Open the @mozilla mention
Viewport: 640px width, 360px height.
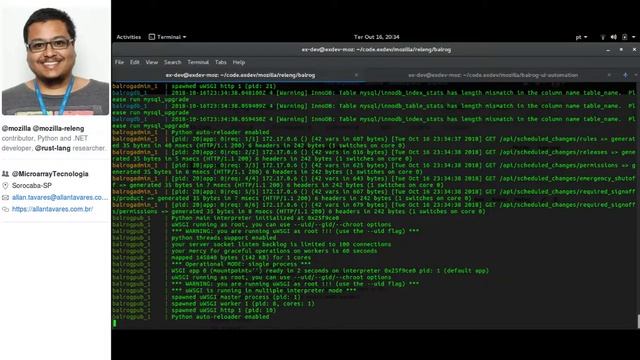(x=16, y=128)
